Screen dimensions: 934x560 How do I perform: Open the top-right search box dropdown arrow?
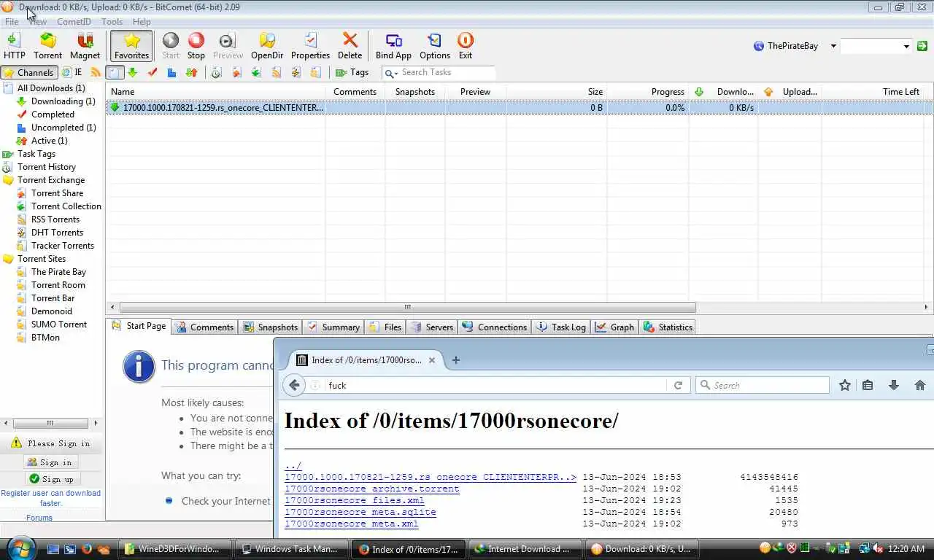click(x=906, y=46)
